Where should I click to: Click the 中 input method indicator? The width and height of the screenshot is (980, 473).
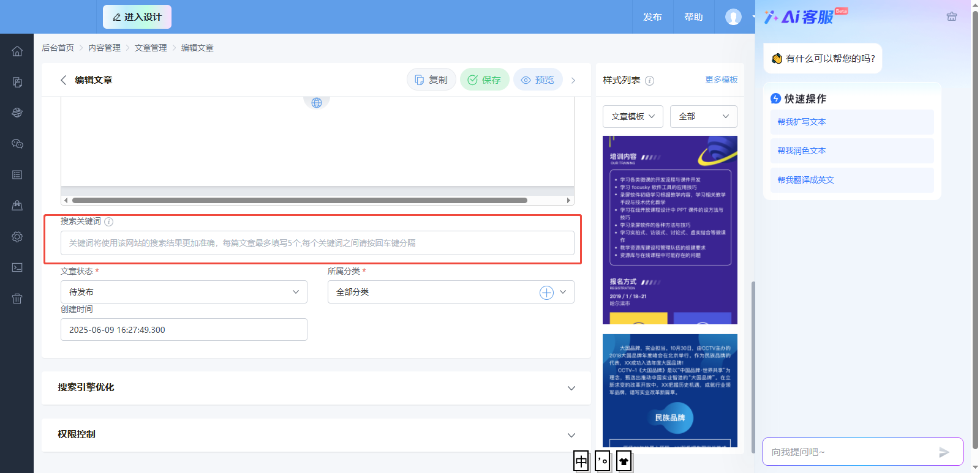pos(581,461)
